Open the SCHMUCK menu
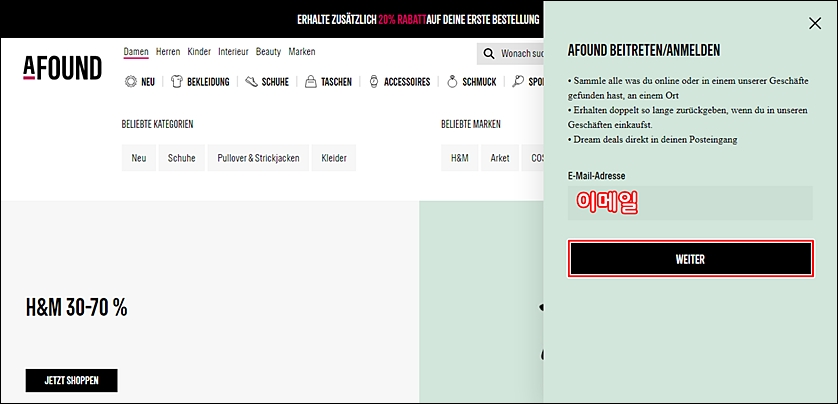Viewport: 838px width, 404px height. (x=479, y=82)
